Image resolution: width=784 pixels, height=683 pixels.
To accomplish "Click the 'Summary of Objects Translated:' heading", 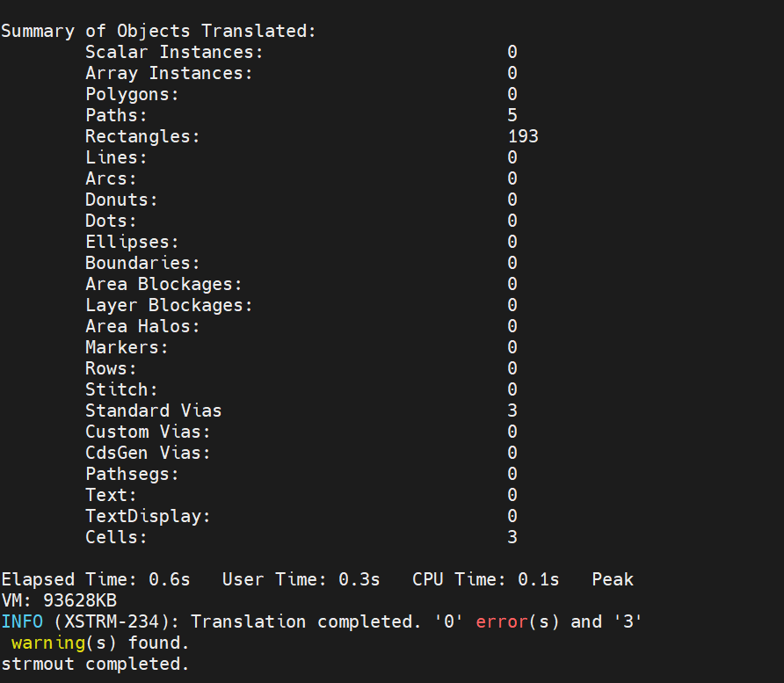I will (x=158, y=31).
